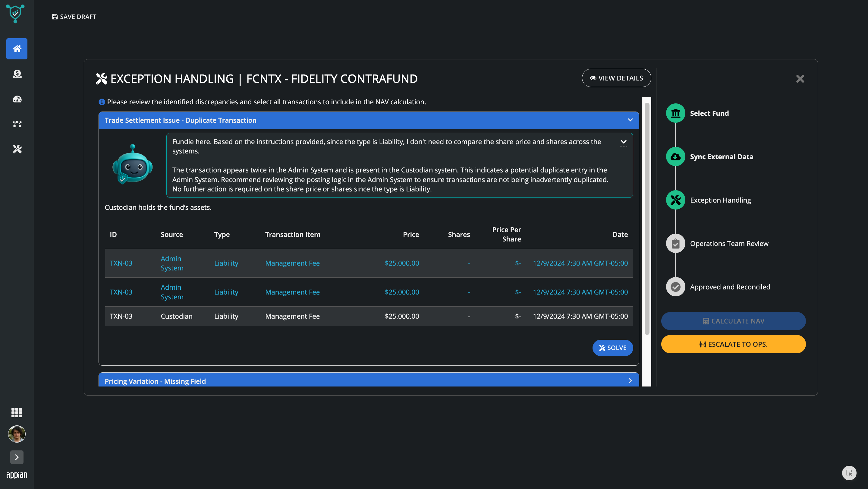The image size is (868, 489).
Task: Collapse Fundie's message with chevron
Action: click(623, 142)
